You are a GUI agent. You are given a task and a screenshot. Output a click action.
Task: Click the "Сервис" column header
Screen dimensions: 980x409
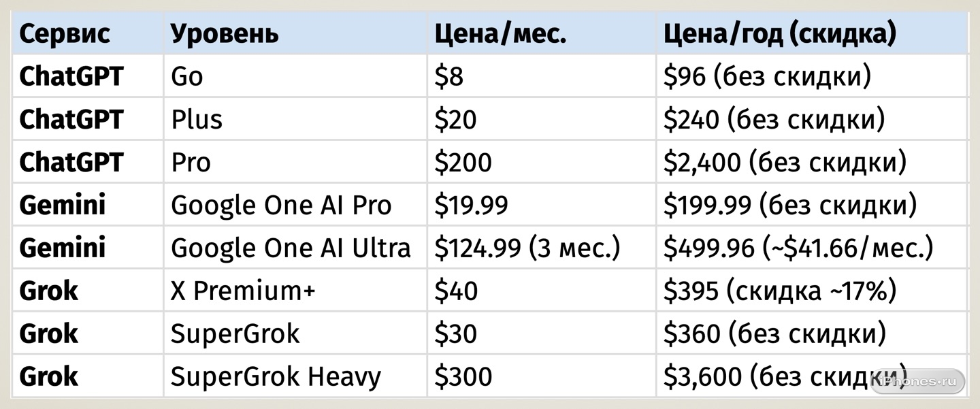click(65, 33)
